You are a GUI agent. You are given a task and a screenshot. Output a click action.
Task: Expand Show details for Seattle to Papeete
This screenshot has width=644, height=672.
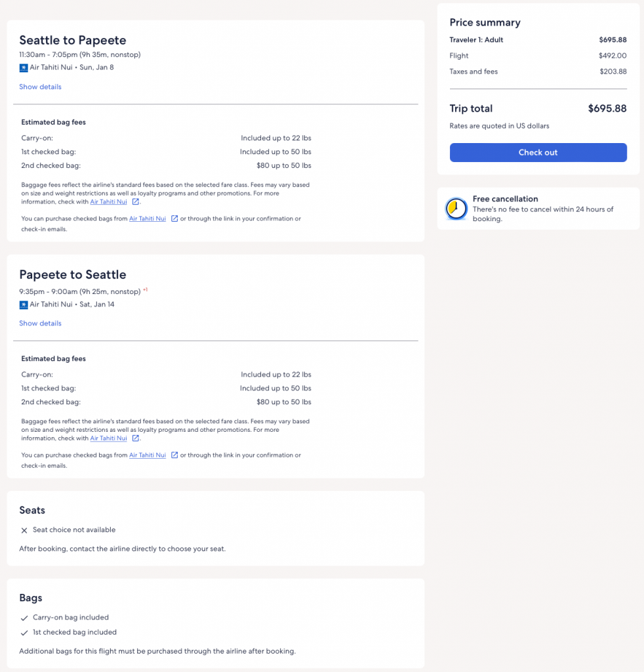40,87
